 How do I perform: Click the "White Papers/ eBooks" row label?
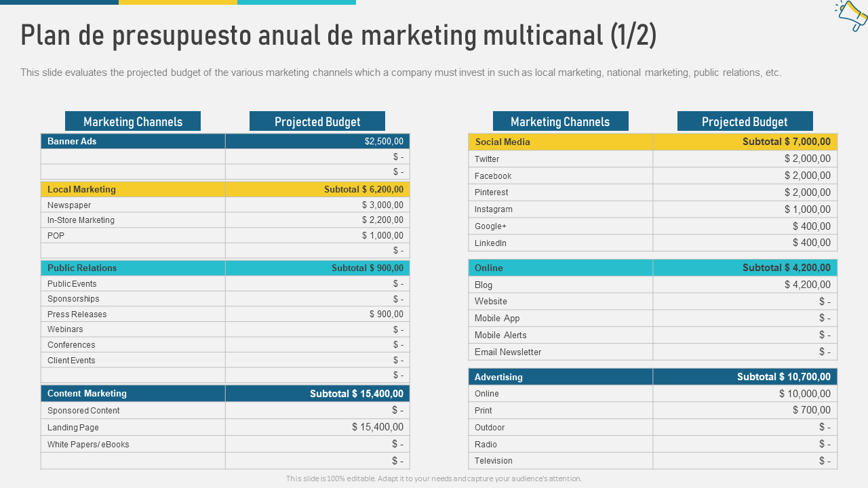(88, 445)
